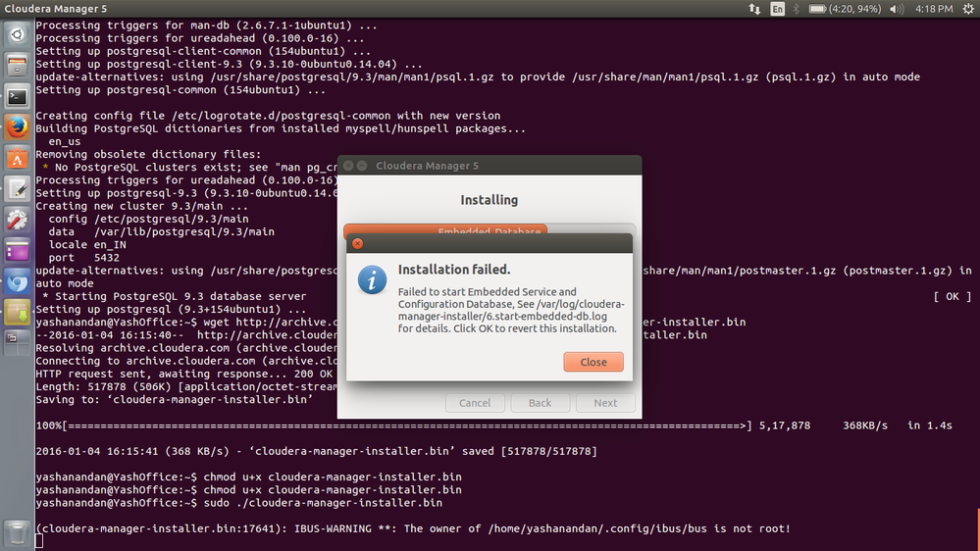Open the Terminal launcher icon
The height and width of the screenshot is (551, 980).
pyautogui.click(x=17, y=96)
